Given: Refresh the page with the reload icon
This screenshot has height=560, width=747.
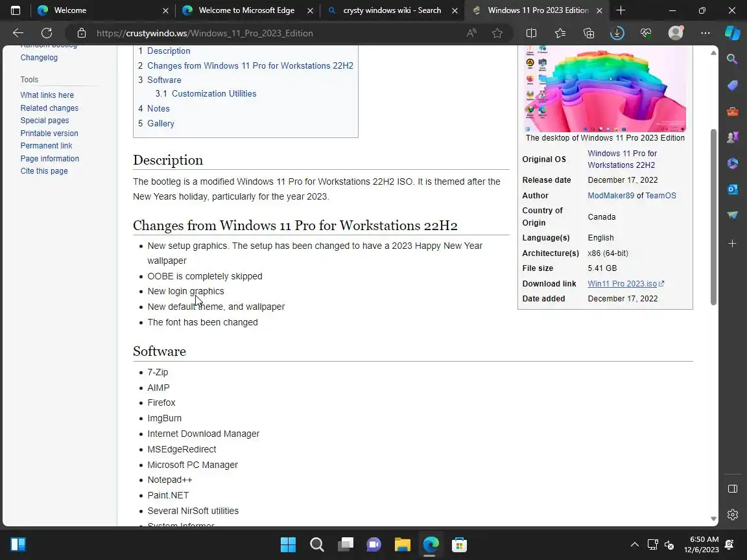Looking at the screenshot, I should pyautogui.click(x=47, y=33).
